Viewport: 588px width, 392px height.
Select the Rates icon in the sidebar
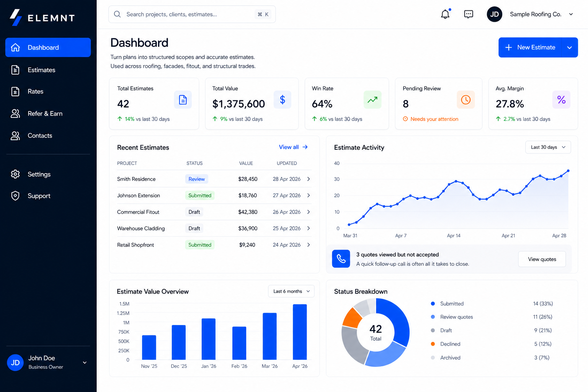point(15,91)
